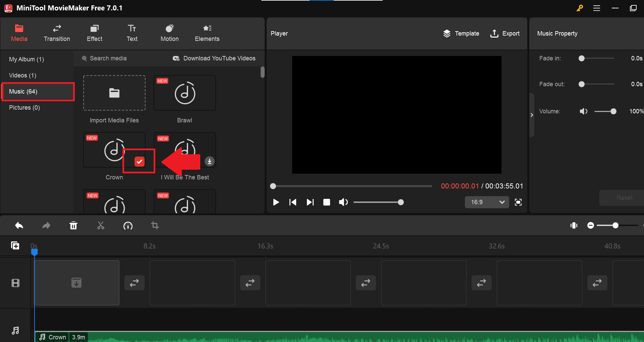Click the Search media field

(108, 58)
